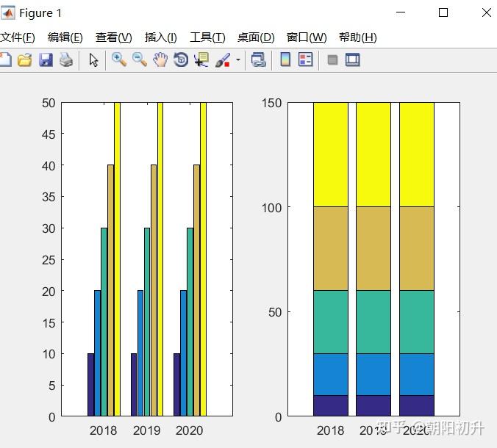The image size is (497, 448).
Task: Click the blue 2018 segment in stacked chart
Action: point(331,375)
